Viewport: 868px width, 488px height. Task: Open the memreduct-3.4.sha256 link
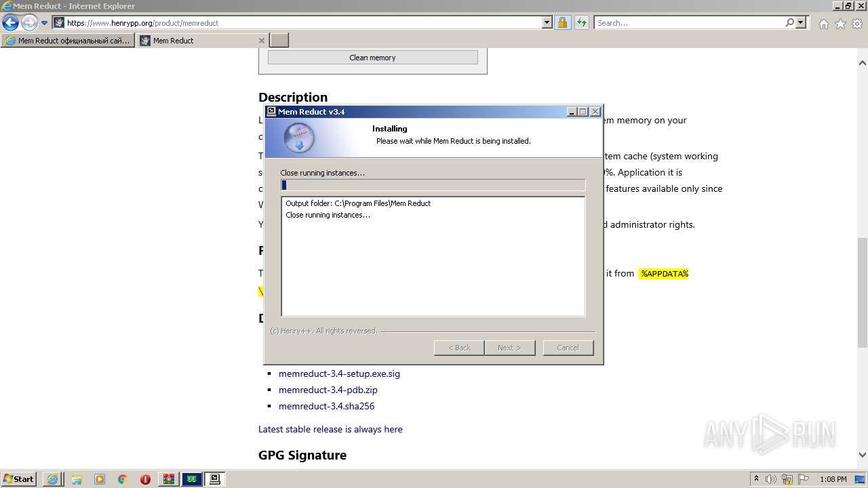[x=326, y=406]
